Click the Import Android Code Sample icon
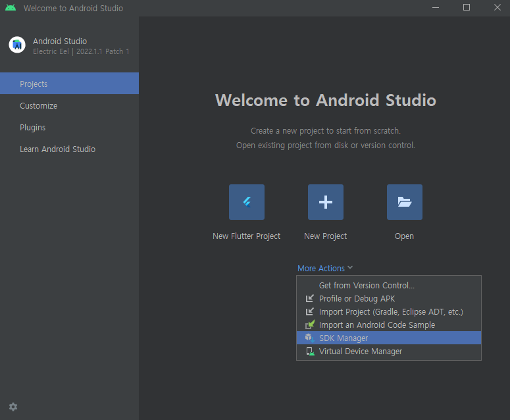Image resolution: width=510 pixels, height=420 pixels. point(310,325)
